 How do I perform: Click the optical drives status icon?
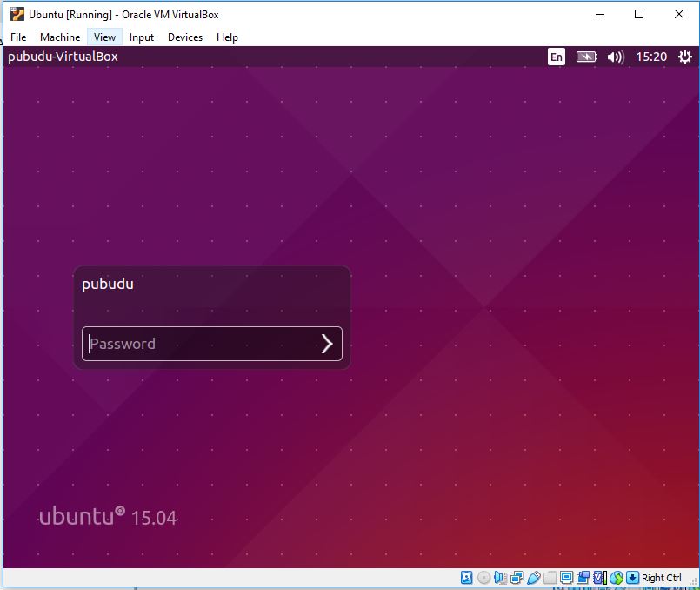pos(483,577)
